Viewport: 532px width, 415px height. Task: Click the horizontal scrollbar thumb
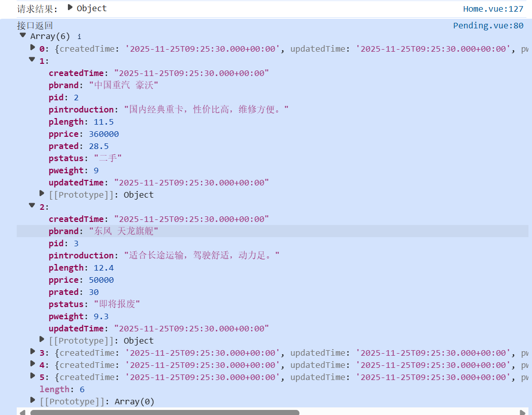[x=165, y=412]
